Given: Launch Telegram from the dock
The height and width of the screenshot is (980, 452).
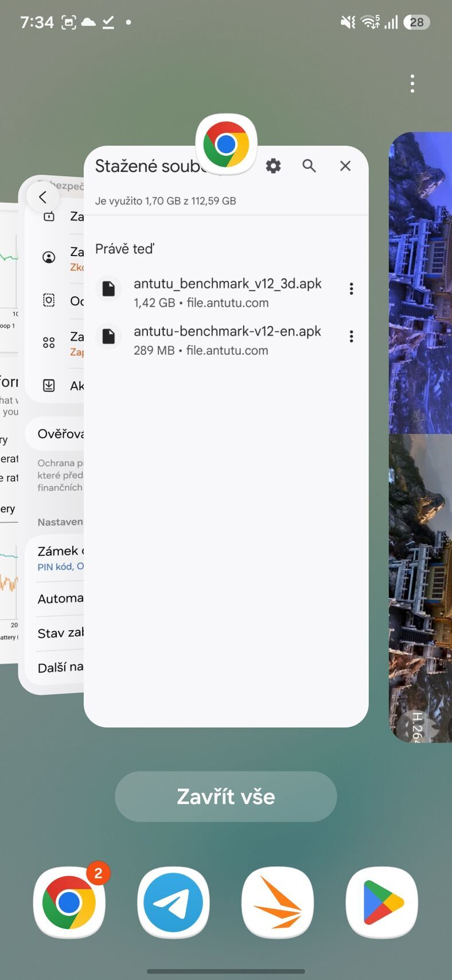Looking at the screenshot, I should (173, 902).
